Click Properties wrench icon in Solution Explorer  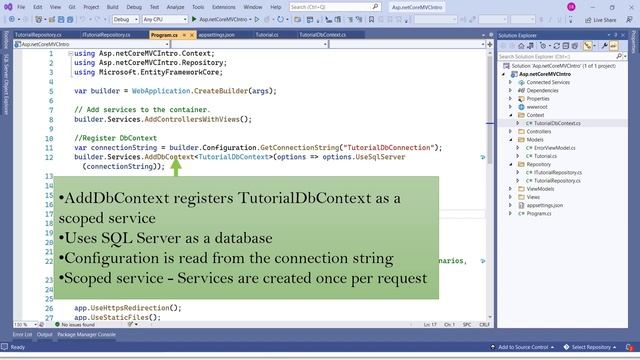[x=604, y=46]
